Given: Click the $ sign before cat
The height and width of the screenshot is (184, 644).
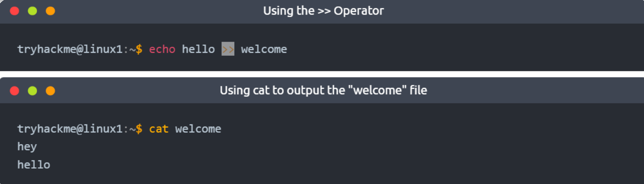Looking at the screenshot, I should click(139, 129).
